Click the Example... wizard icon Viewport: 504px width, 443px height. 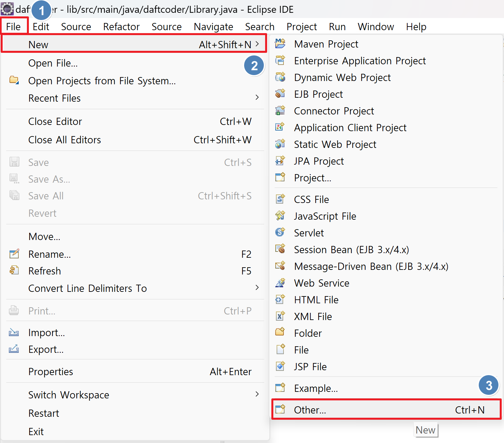[x=280, y=388]
